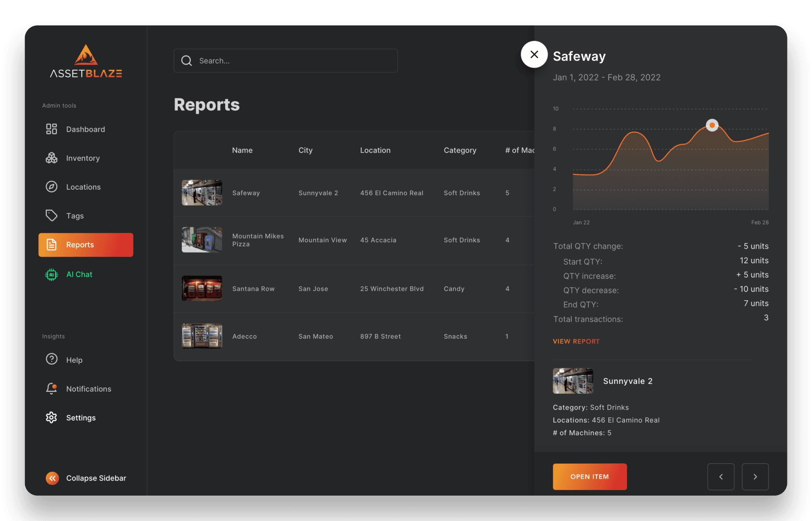Click the date range Jan 1 - Feb 28, 2022
The image size is (812, 521).
(x=607, y=77)
